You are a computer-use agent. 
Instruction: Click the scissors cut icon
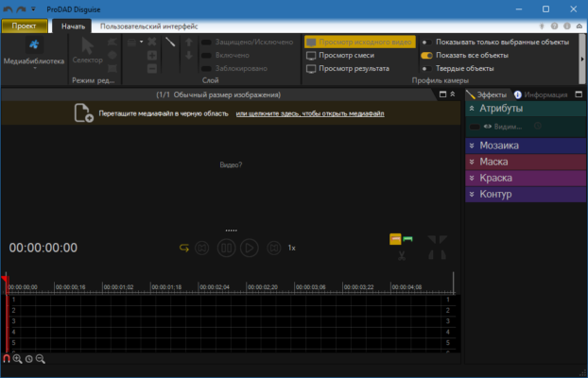(x=402, y=256)
